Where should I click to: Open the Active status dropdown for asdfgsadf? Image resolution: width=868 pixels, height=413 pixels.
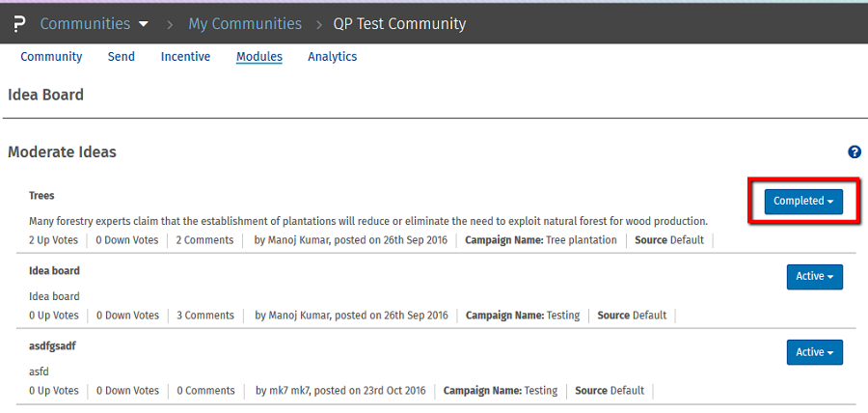pyautogui.click(x=814, y=352)
